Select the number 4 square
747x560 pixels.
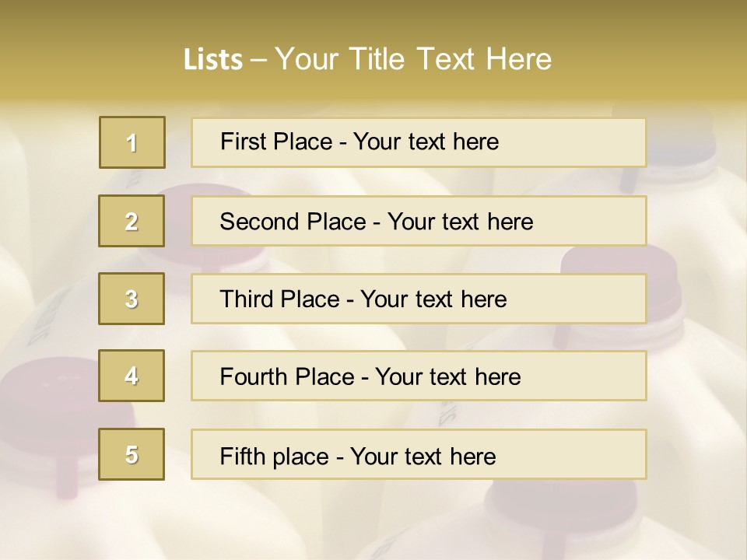(132, 376)
